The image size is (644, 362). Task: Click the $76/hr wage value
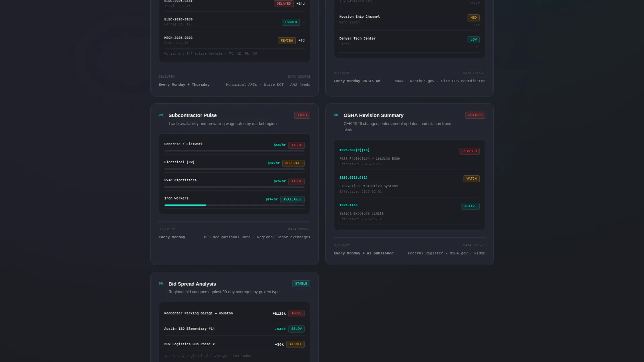pos(279,181)
